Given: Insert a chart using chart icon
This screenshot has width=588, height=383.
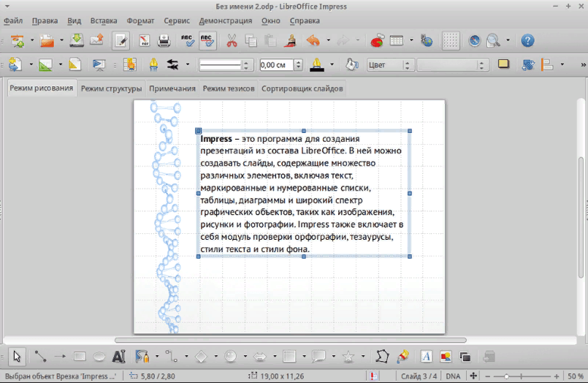Looking at the screenshot, I should pos(377,40).
